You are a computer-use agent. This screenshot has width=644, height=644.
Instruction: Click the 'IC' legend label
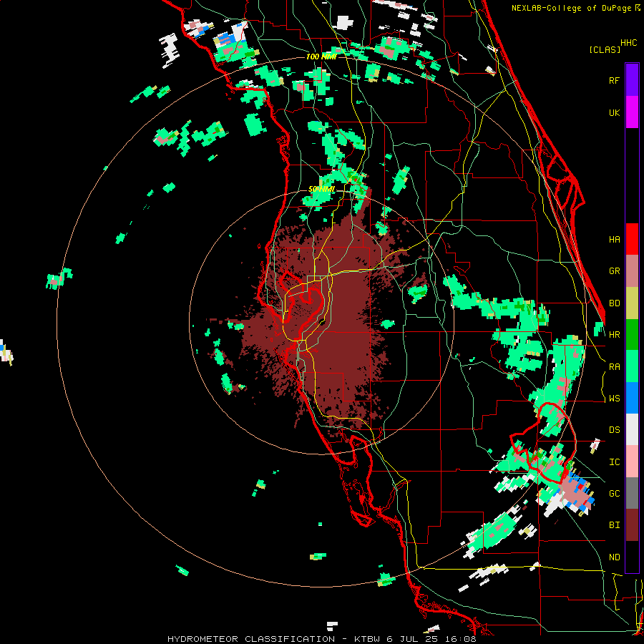pos(614,462)
